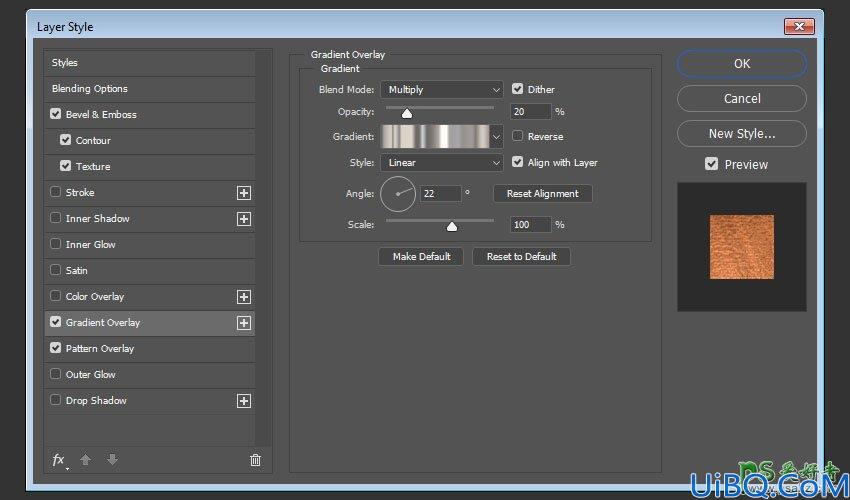
Task: Enable the Color Overlay checkbox
Action: click(x=55, y=296)
